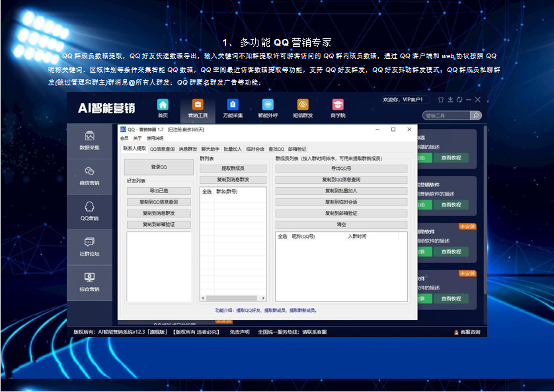
Task: Click the group list scrollbar left arrow
Action: coord(203,298)
